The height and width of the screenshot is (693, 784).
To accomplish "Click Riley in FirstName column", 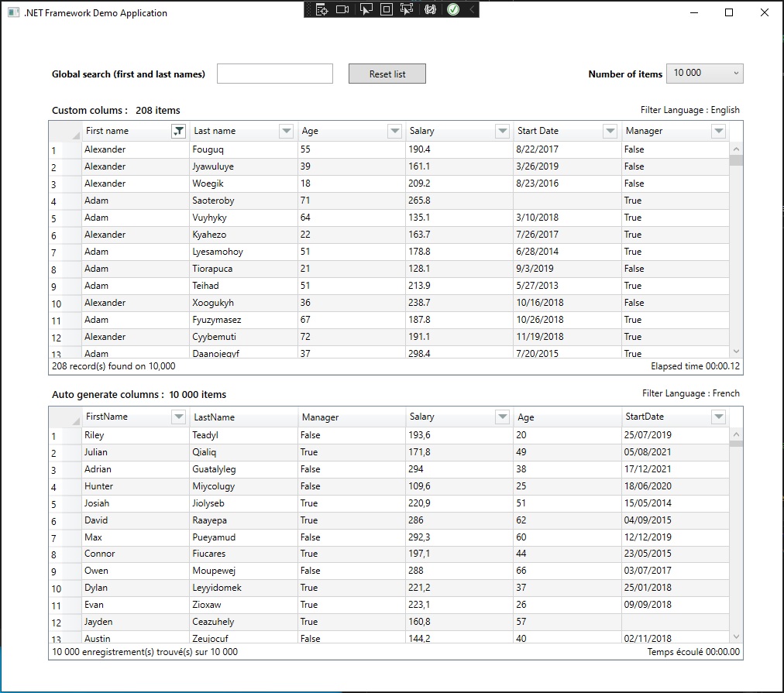I will click(136, 435).
